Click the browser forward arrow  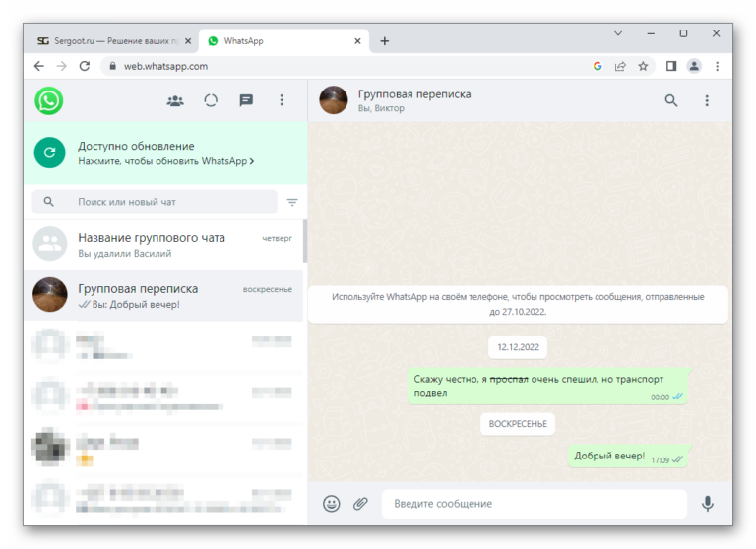tap(62, 66)
